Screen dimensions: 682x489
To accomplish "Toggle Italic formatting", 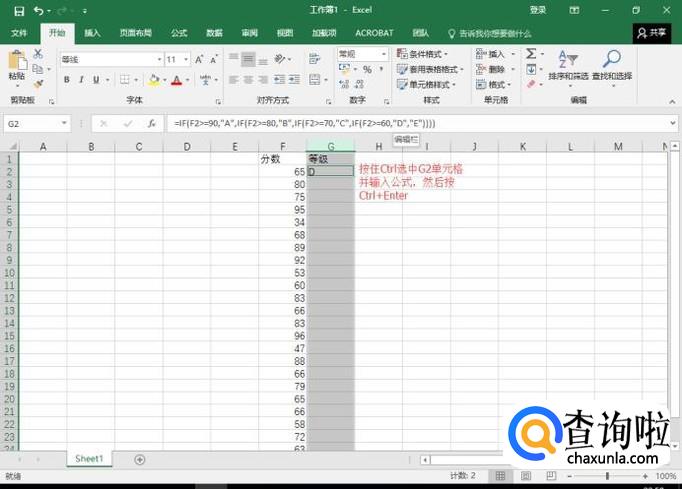I will coord(81,80).
